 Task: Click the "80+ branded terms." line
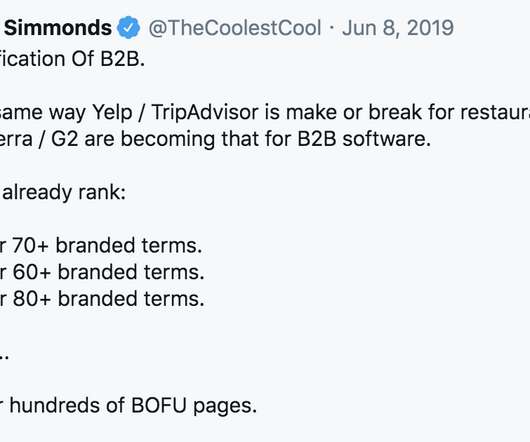coord(109,299)
